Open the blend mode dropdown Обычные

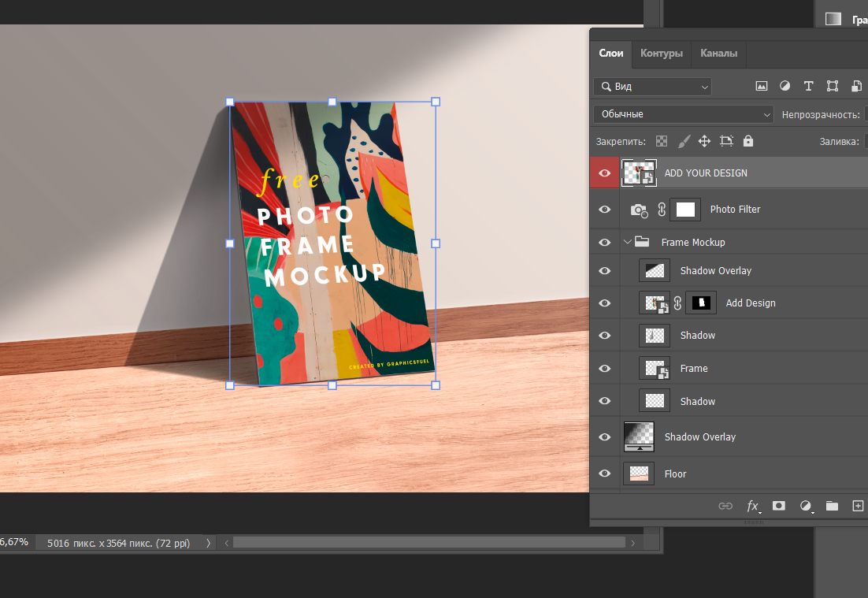[x=683, y=114]
